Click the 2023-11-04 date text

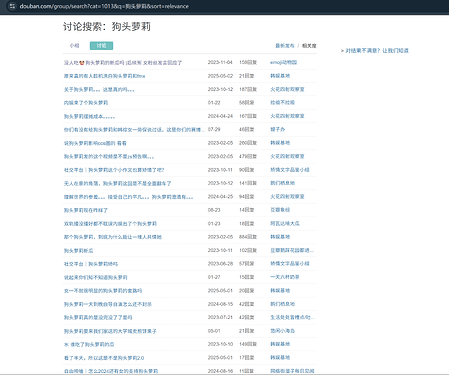(220, 62)
